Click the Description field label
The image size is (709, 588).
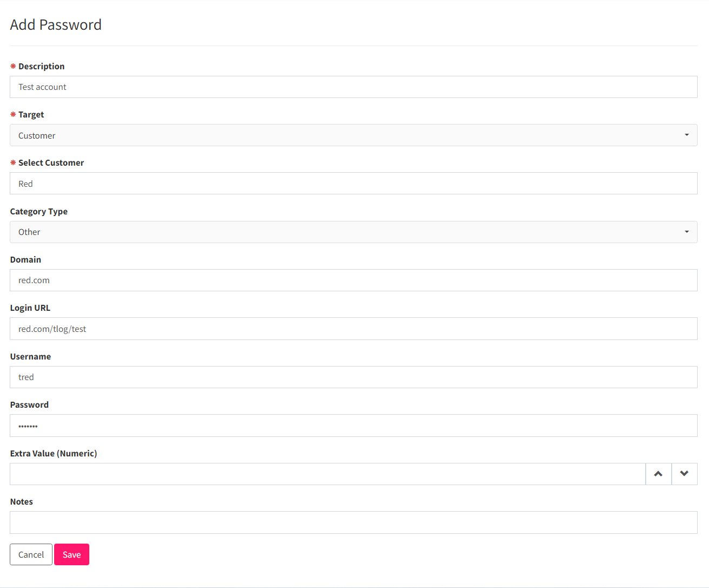[x=41, y=66]
